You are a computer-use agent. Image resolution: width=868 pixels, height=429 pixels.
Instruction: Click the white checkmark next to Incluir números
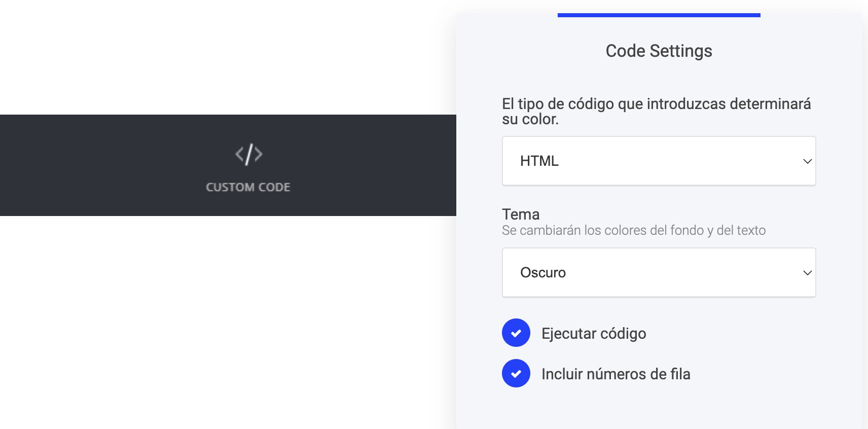[516, 374]
